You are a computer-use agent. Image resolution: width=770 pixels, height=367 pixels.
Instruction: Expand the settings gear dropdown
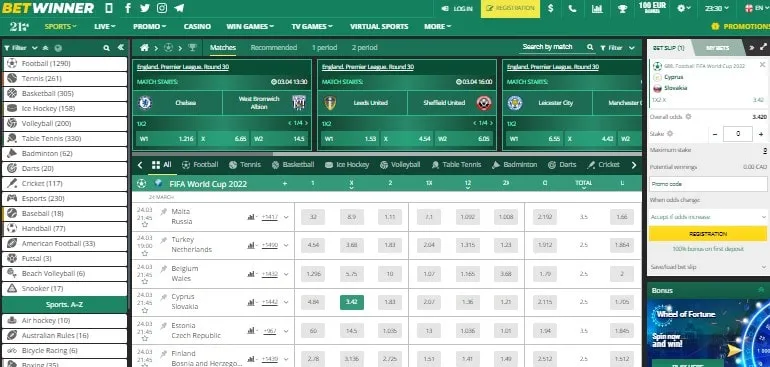(684, 8)
